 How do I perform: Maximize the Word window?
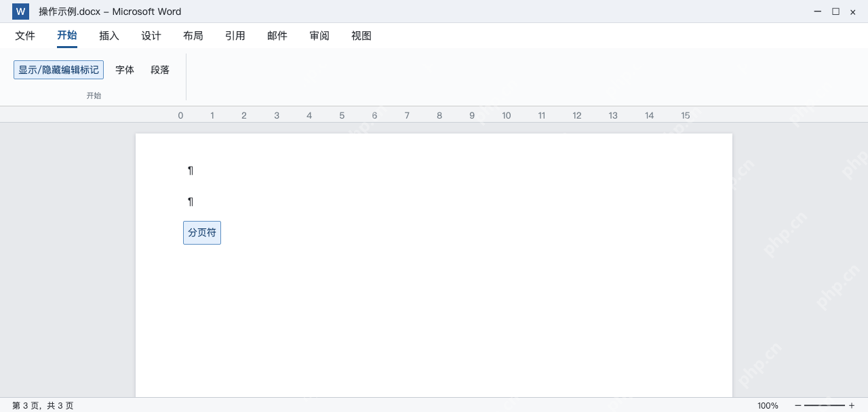[x=835, y=12]
